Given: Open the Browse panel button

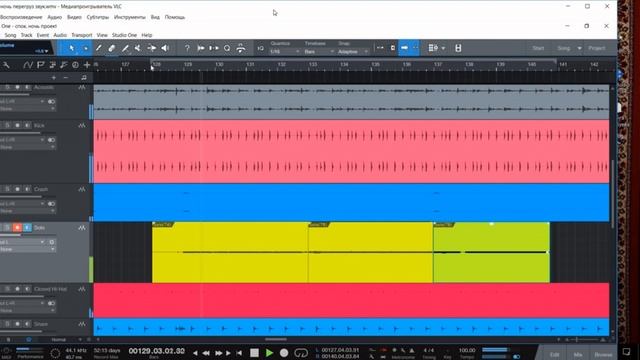Looking at the screenshot, I should 603,354.
